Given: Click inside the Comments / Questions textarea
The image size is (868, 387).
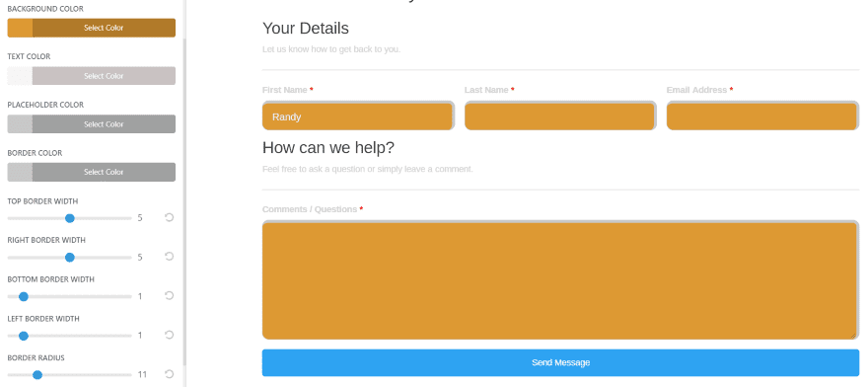Looking at the screenshot, I should [x=561, y=280].
